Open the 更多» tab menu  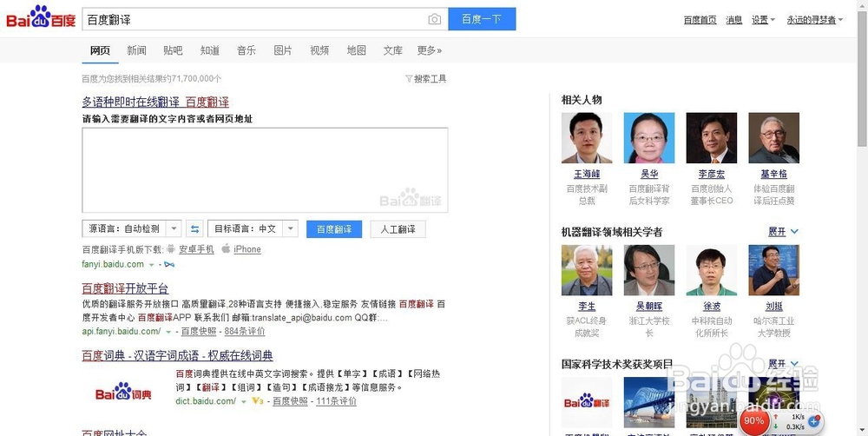(430, 50)
